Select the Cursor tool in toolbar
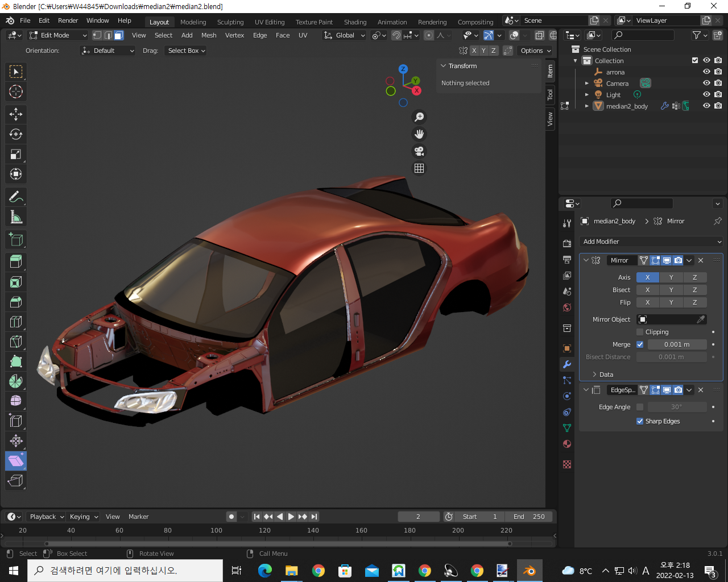The height and width of the screenshot is (582, 728). point(16,92)
